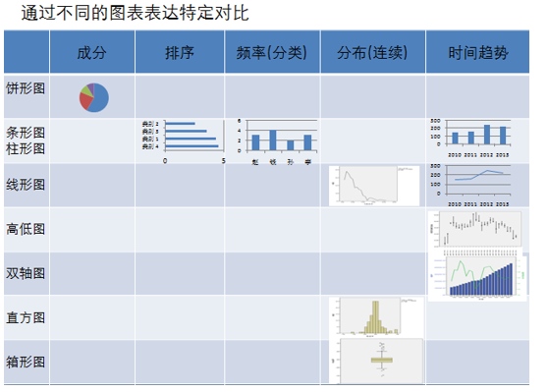Open the pie chart thumbnail
Viewport: 548px width, 392px height.
coord(94,97)
